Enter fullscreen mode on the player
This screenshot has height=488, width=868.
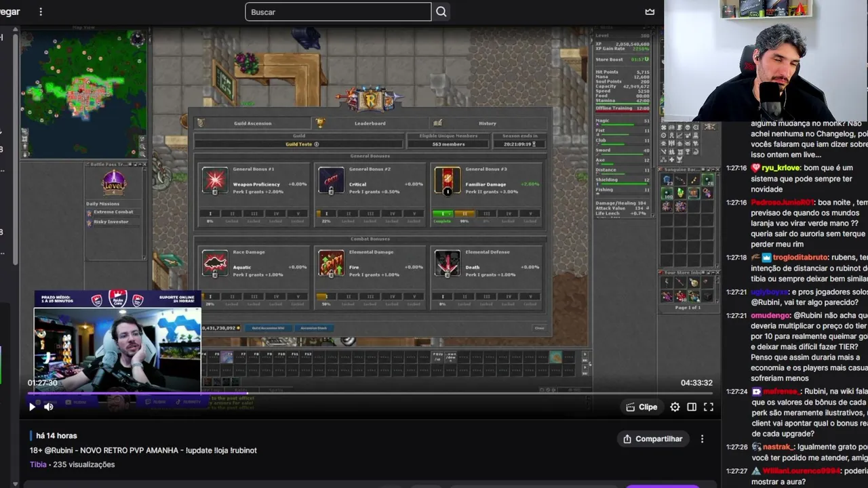pos(709,407)
